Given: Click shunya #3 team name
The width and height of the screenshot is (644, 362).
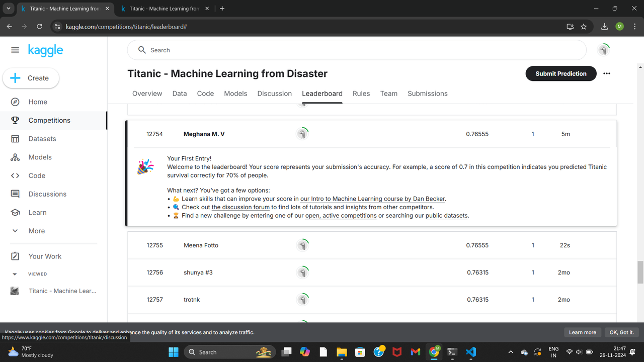Looking at the screenshot, I should point(198,273).
